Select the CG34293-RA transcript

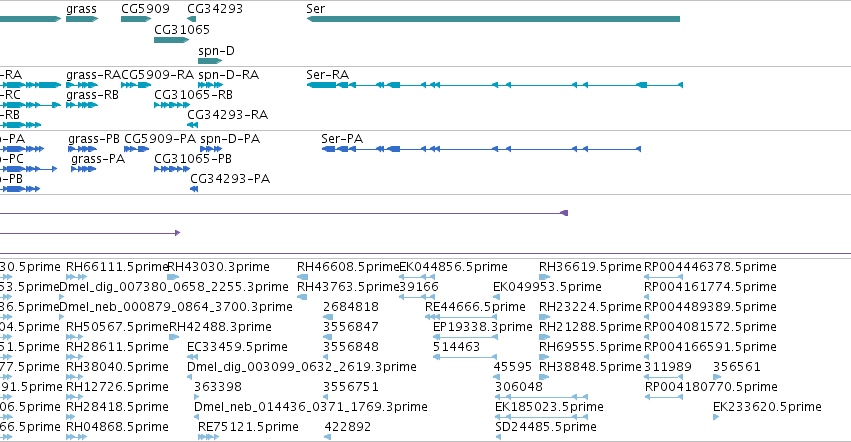tap(193, 125)
